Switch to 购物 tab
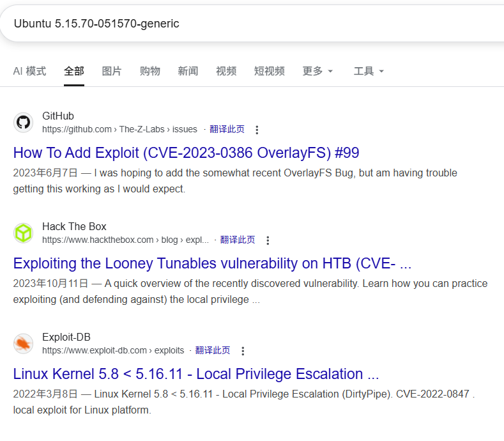Image resolution: width=504 pixels, height=441 pixels. click(149, 71)
